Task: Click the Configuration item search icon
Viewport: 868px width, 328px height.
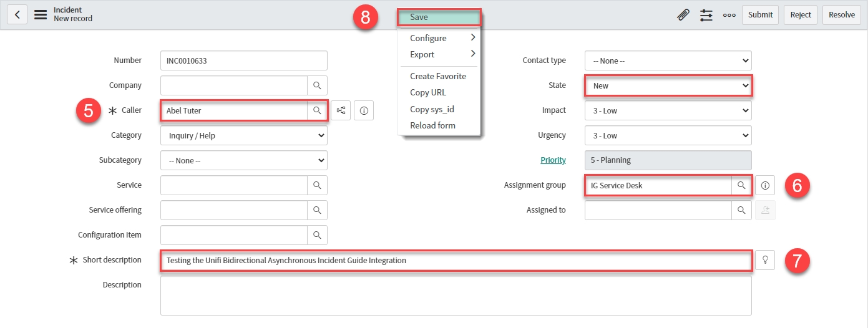Action: coord(317,235)
